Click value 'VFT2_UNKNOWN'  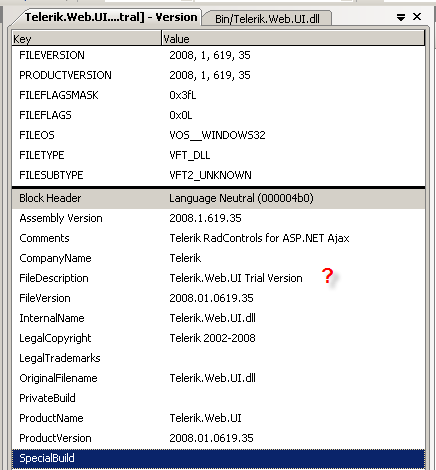tap(210, 175)
